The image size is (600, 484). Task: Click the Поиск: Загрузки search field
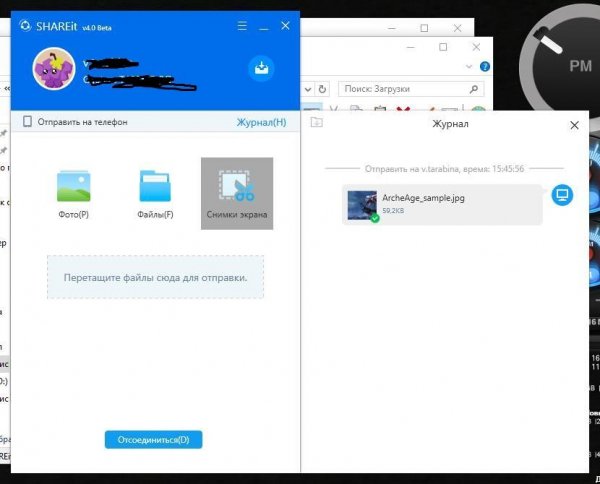[x=411, y=89]
